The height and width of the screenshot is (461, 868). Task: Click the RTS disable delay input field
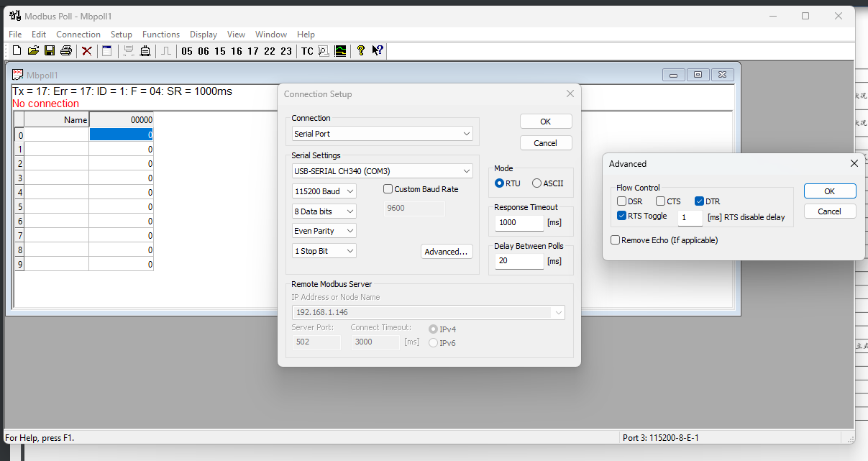click(x=690, y=217)
